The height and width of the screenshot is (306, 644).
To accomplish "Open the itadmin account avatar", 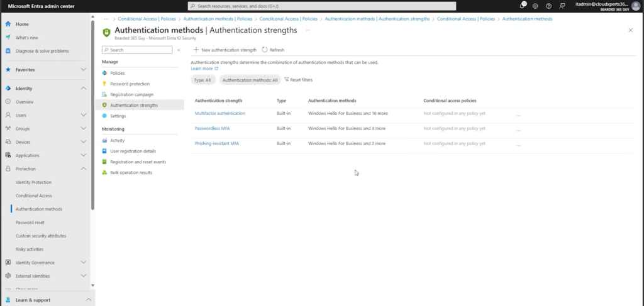I will (636, 6).
